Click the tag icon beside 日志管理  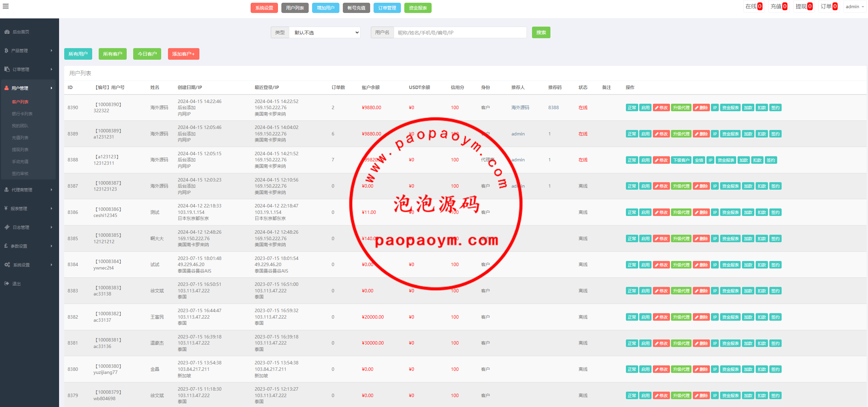7,227
